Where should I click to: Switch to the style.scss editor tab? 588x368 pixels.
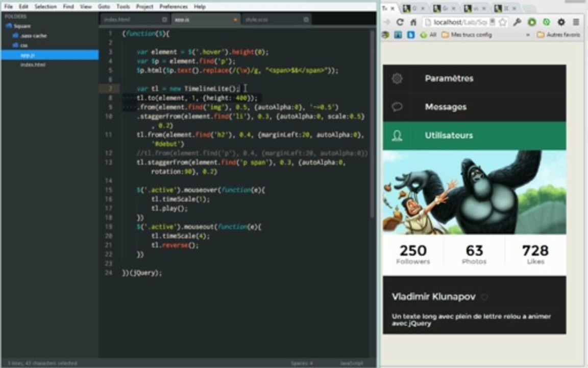[x=276, y=19]
